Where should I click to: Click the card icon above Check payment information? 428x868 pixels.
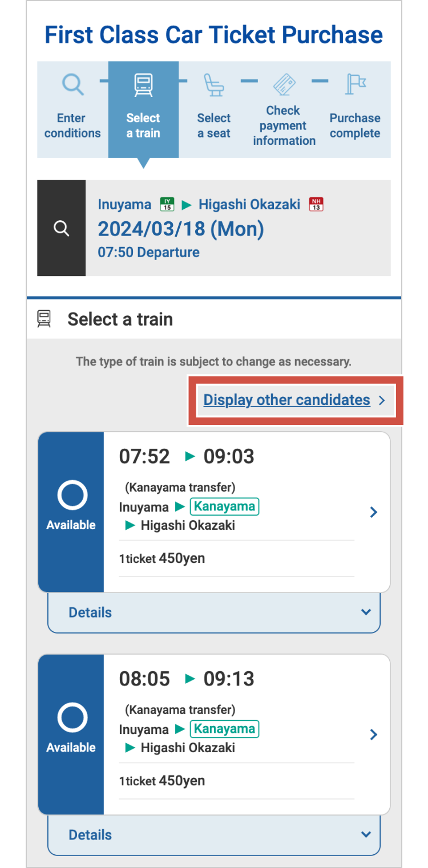pyautogui.click(x=284, y=84)
